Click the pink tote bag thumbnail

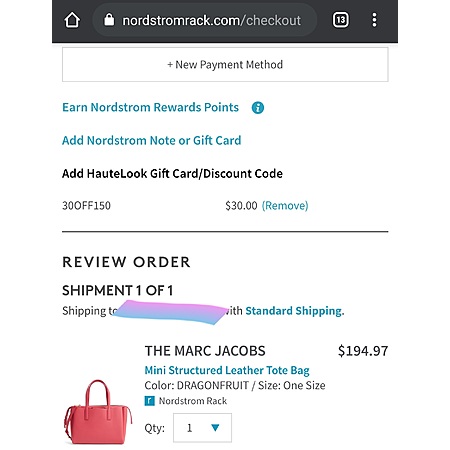pos(98,412)
